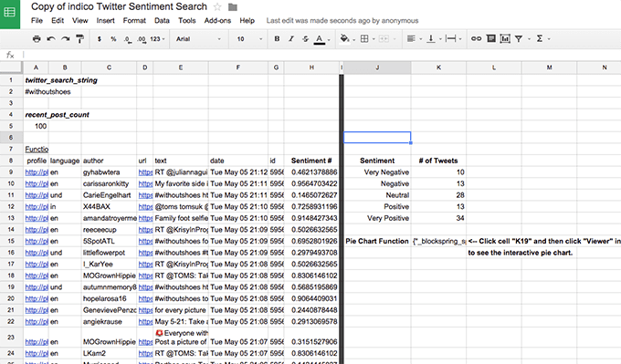This screenshot has width=621, height=364.
Task: Select sentiment value 0.9564703422
Action: pyautogui.click(x=311, y=183)
